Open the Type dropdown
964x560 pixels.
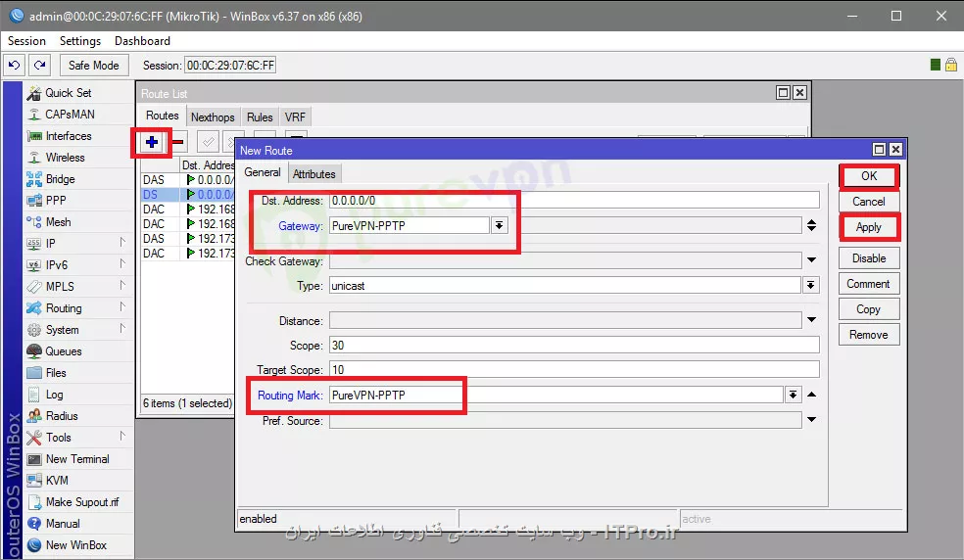tap(811, 285)
